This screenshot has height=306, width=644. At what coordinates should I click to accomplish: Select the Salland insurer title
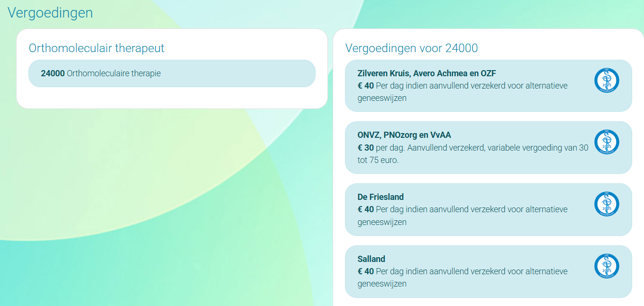[x=371, y=259]
